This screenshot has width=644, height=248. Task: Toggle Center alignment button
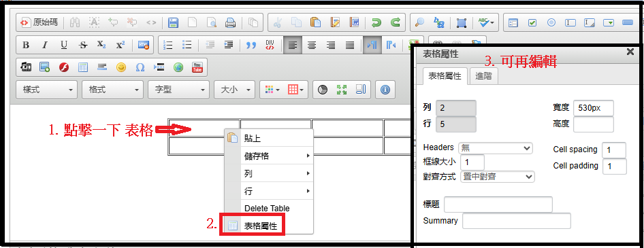312,45
